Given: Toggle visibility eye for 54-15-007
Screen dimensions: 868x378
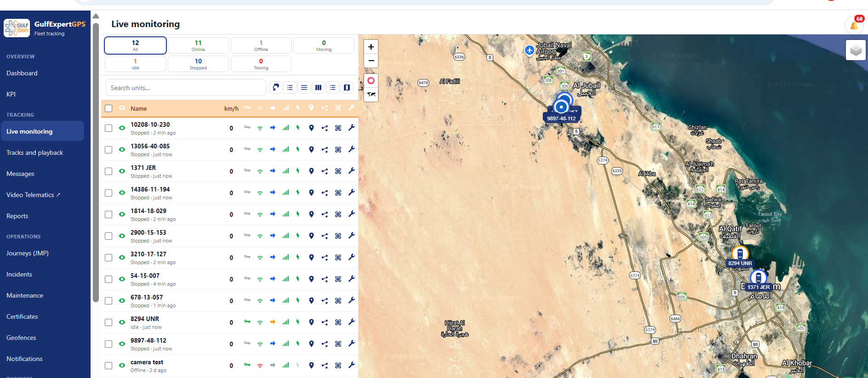Looking at the screenshot, I should (x=122, y=279).
